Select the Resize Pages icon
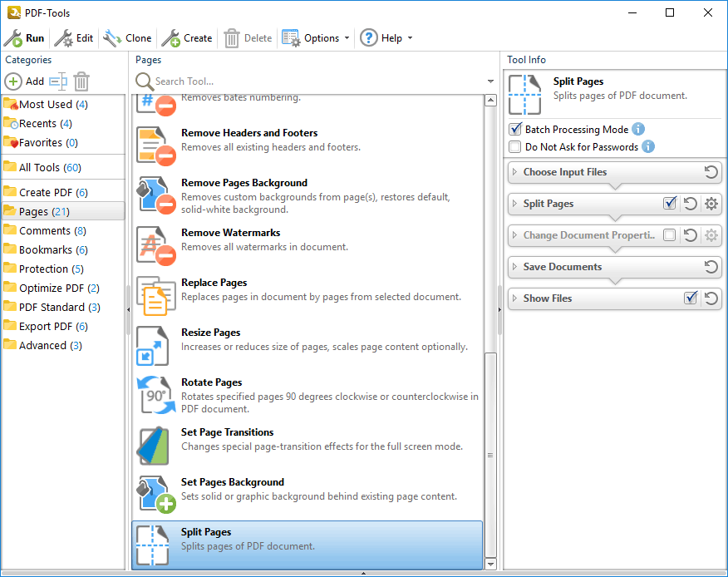Screen dimensions: 728x577 pyautogui.click(x=152, y=345)
